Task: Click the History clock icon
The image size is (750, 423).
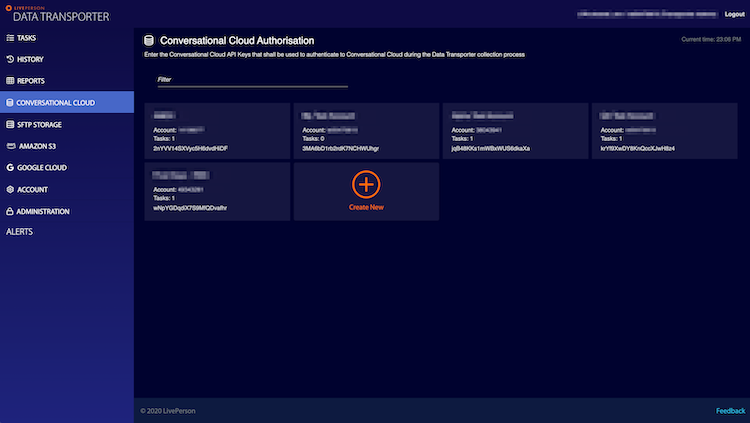Action: 10,59
